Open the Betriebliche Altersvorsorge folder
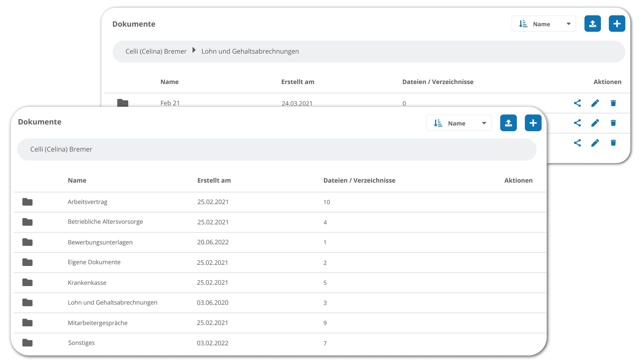The image size is (644, 362). click(x=280, y=222)
